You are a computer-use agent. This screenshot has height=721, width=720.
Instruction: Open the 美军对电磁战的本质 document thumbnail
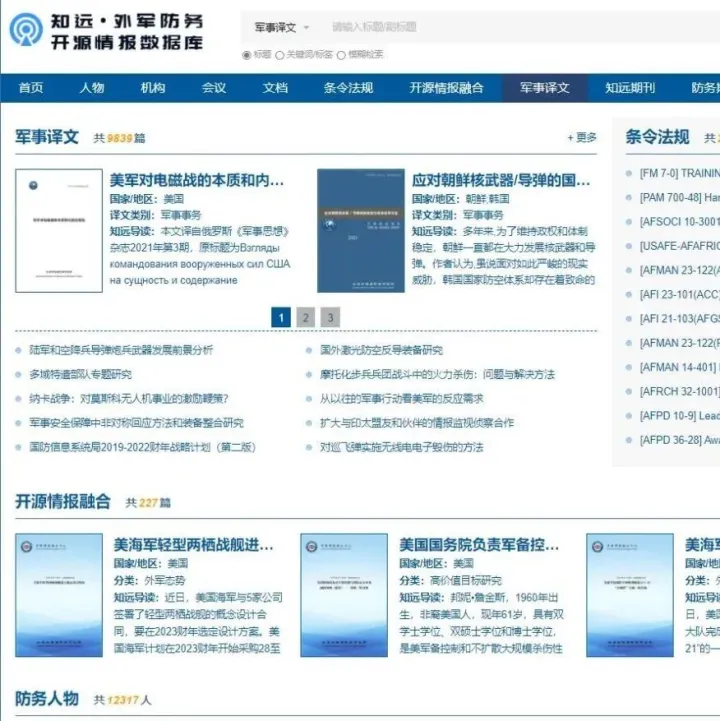tap(59, 230)
